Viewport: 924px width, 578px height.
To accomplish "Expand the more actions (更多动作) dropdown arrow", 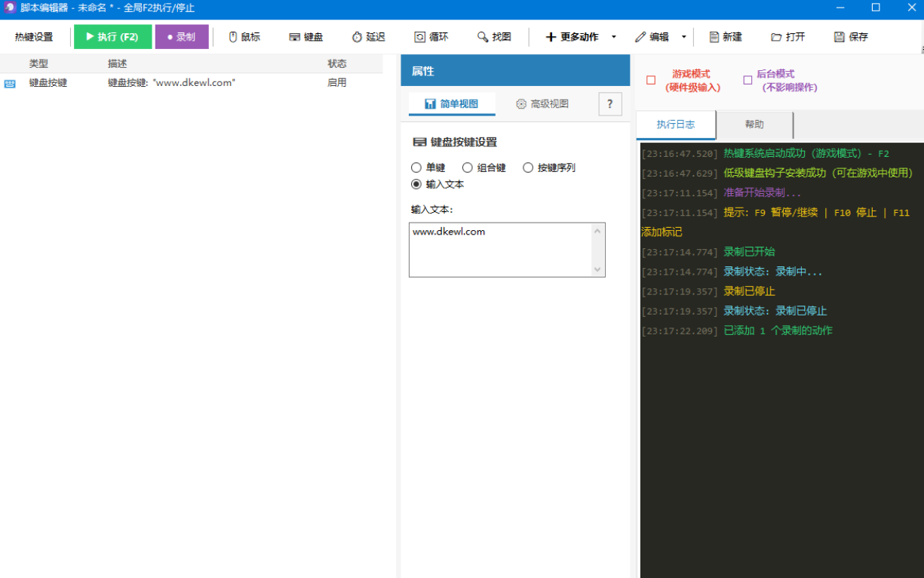I will (613, 37).
